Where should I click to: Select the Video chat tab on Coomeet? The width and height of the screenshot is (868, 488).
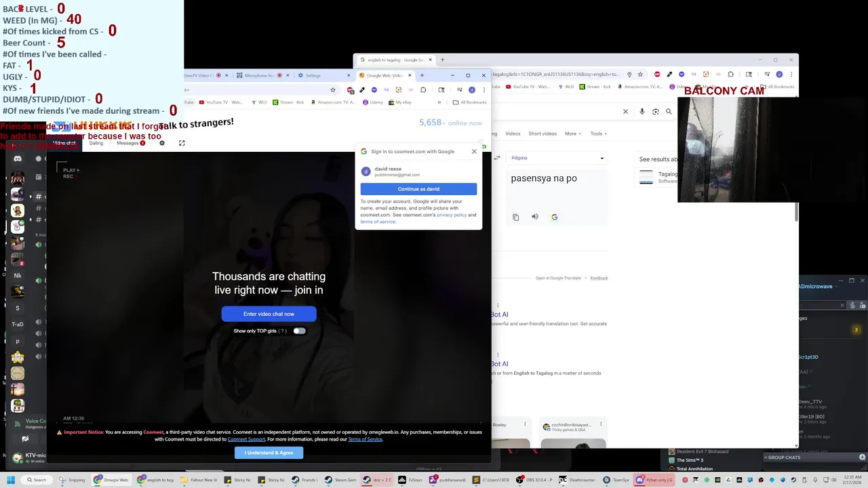click(x=64, y=143)
